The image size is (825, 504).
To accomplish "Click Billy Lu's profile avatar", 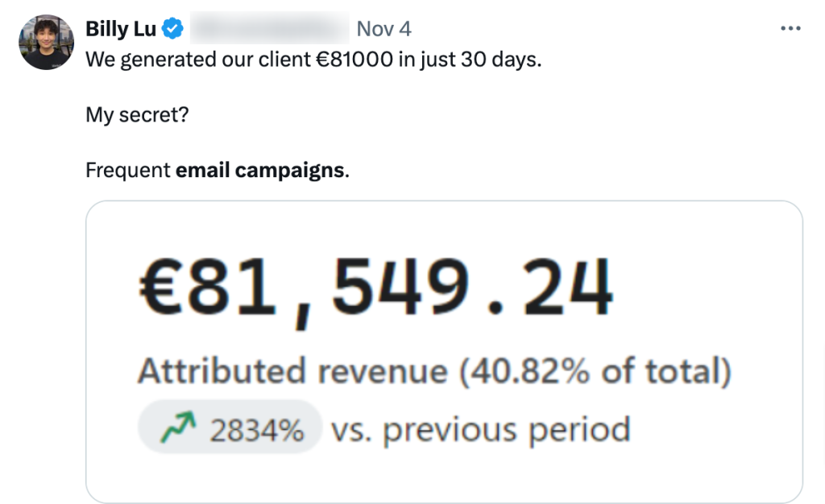I will point(47,40).
